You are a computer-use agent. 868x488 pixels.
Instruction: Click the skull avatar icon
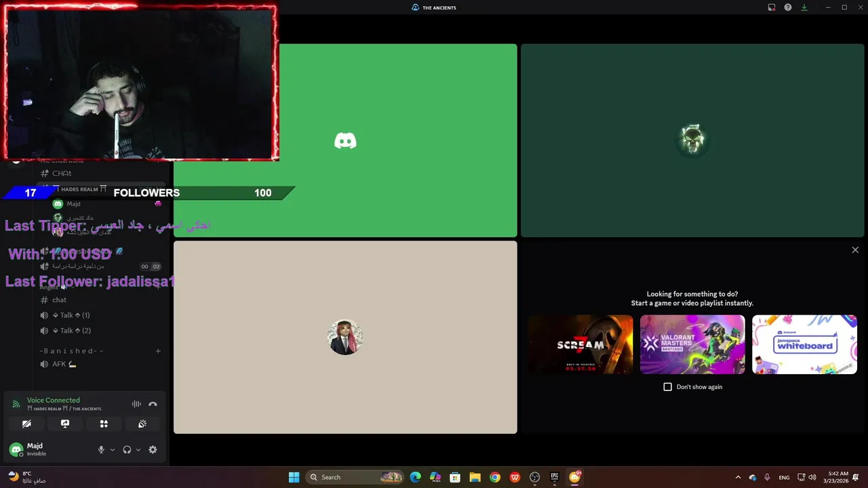[x=692, y=140]
